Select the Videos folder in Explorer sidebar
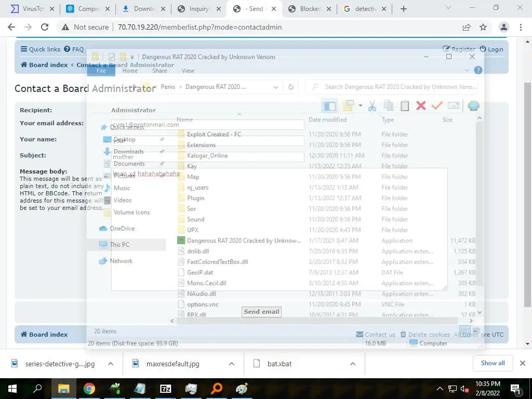 118,200
